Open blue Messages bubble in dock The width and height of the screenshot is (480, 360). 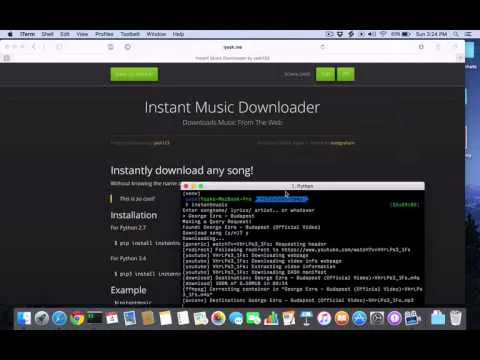236,318
